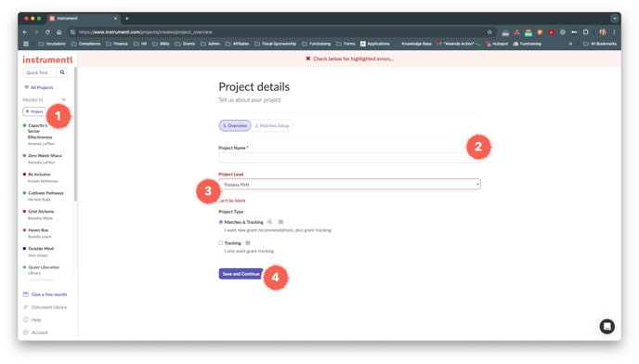Open the Grants bookmark folder

click(185, 44)
